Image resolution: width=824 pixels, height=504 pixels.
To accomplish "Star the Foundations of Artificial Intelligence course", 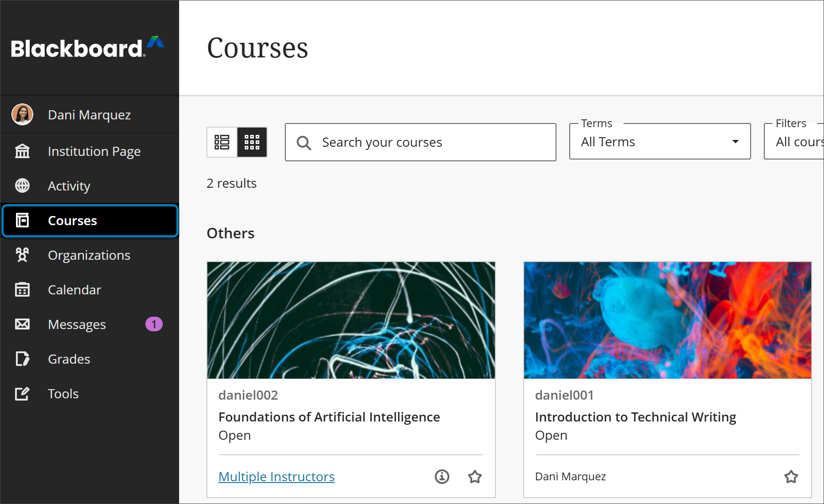I will 474,476.
